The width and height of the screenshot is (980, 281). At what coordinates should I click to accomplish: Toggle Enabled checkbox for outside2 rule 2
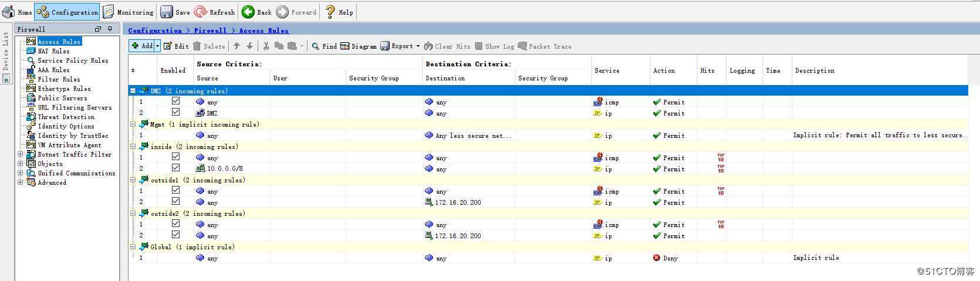175,234
